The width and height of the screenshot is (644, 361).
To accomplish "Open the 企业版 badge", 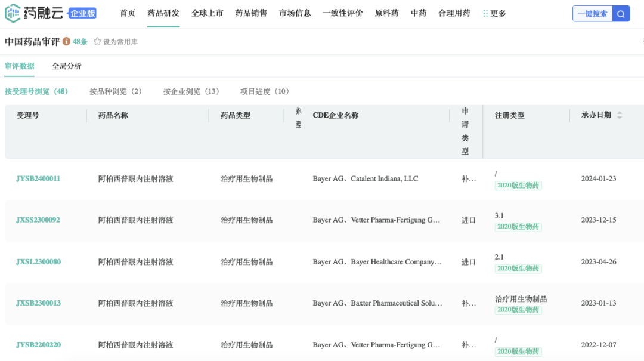I will [82, 13].
